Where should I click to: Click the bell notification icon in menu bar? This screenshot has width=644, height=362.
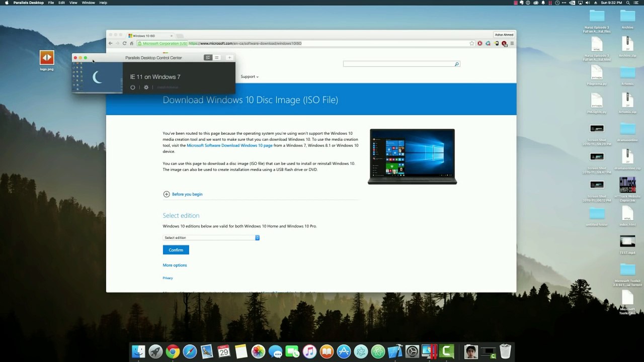pos(543,3)
